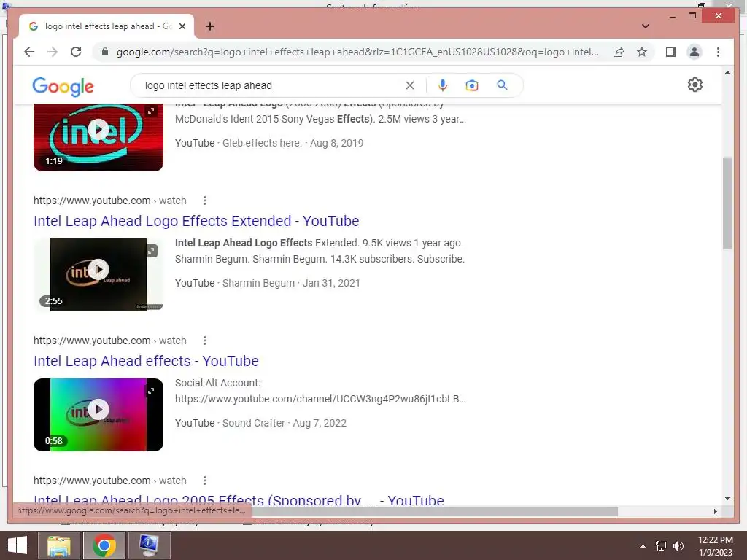Click 'Sharmin Begum · Jan 31, 2021' text
The height and width of the screenshot is (560, 747).
coord(291,283)
